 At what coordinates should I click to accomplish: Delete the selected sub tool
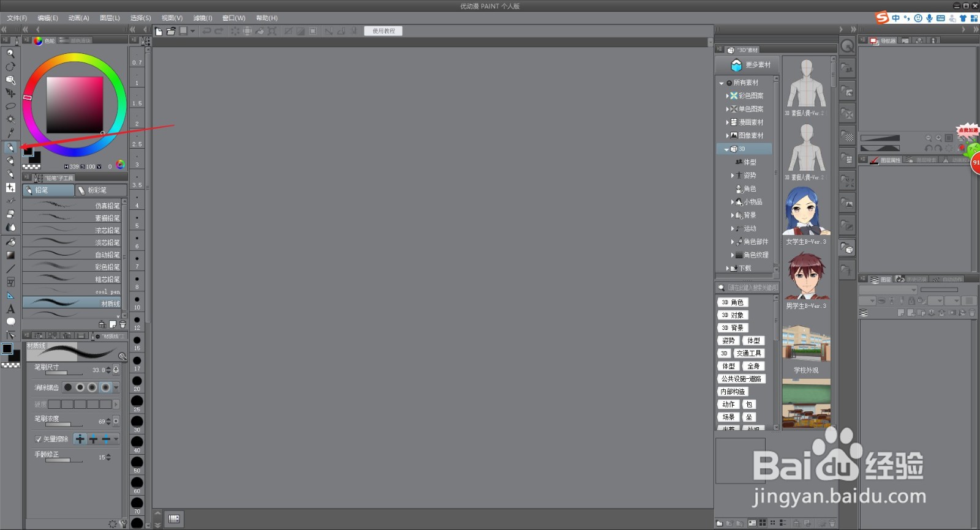pos(123,324)
